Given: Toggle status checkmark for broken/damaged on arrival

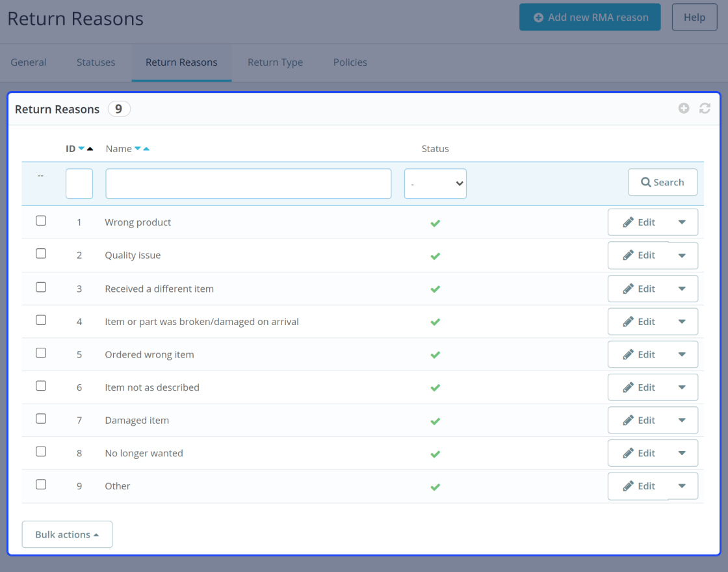Looking at the screenshot, I should click(435, 322).
